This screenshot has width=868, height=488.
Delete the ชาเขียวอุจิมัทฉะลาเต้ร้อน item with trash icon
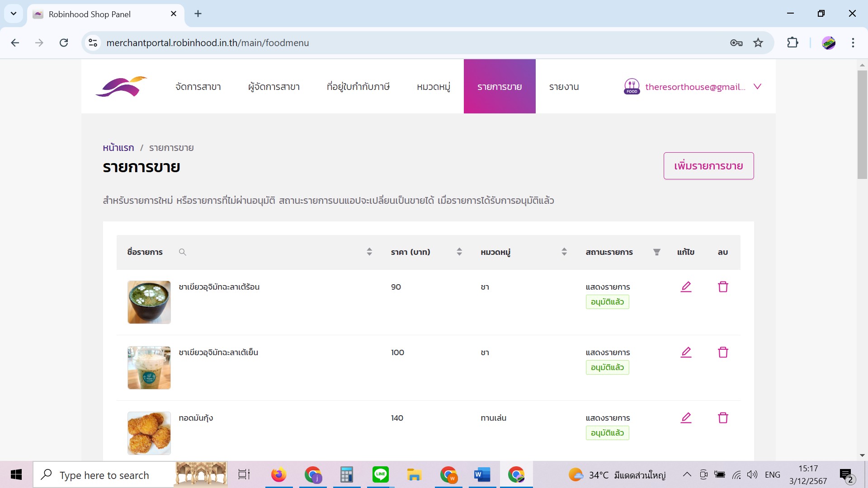coord(723,287)
